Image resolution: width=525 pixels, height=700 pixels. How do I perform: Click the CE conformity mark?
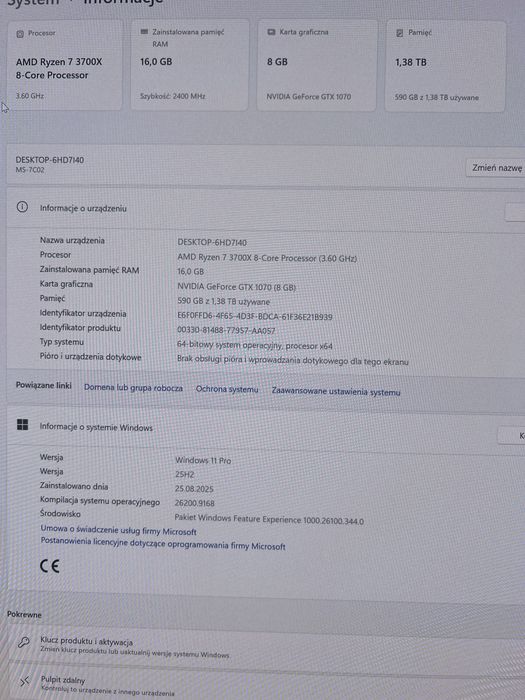click(50, 566)
